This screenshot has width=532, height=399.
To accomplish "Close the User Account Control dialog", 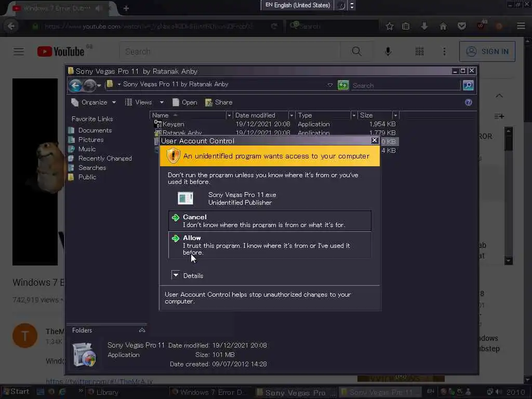I will (x=374, y=140).
